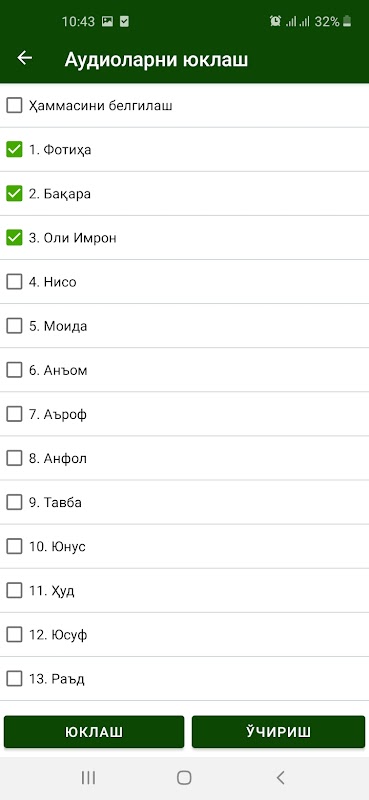Check the 4. Нисо checkbox
Viewport: 369px width, 800px height.
(14, 282)
